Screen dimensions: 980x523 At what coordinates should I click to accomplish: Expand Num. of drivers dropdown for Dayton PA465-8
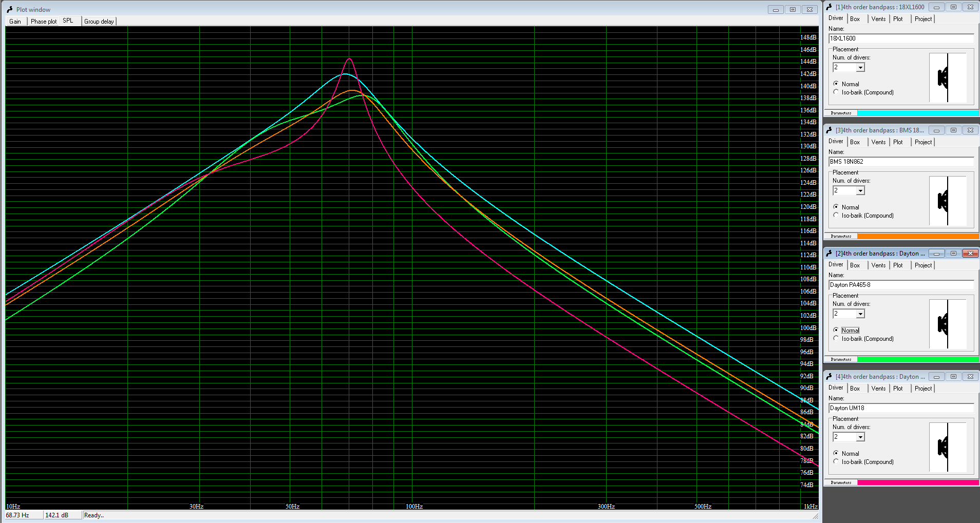pos(860,314)
